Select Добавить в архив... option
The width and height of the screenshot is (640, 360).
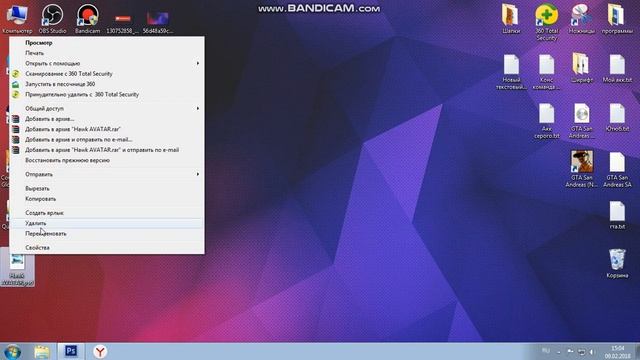click(x=107, y=119)
